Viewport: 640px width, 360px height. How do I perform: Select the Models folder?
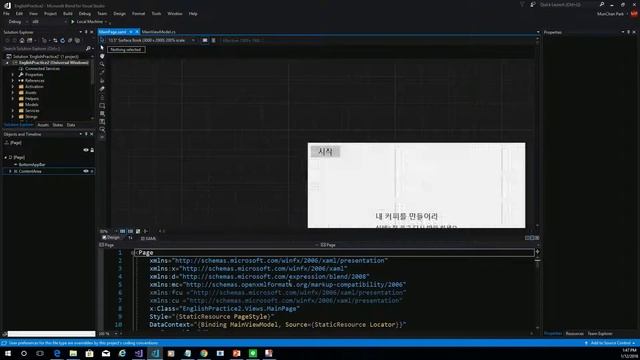point(31,104)
